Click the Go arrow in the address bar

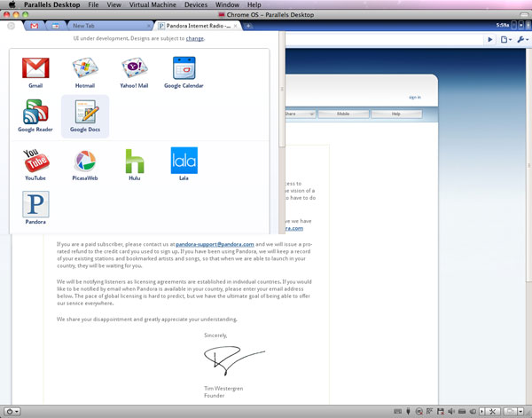click(490, 40)
